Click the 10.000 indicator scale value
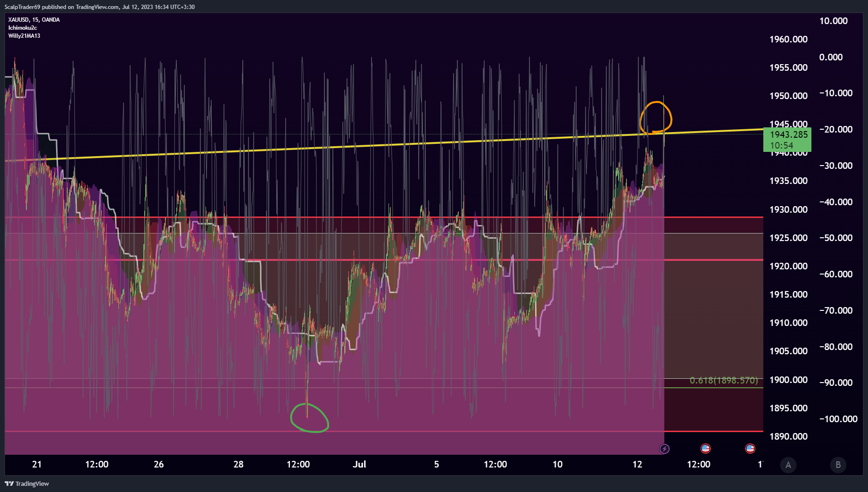868x492 pixels. tap(833, 21)
